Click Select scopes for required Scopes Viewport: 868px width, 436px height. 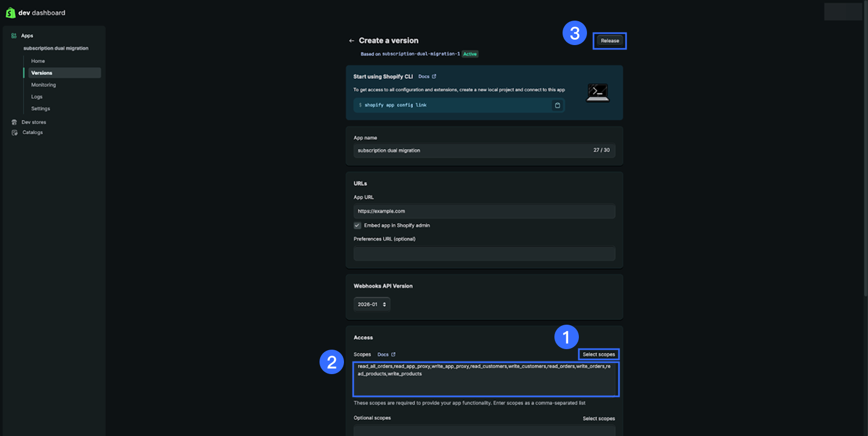pos(598,355)
